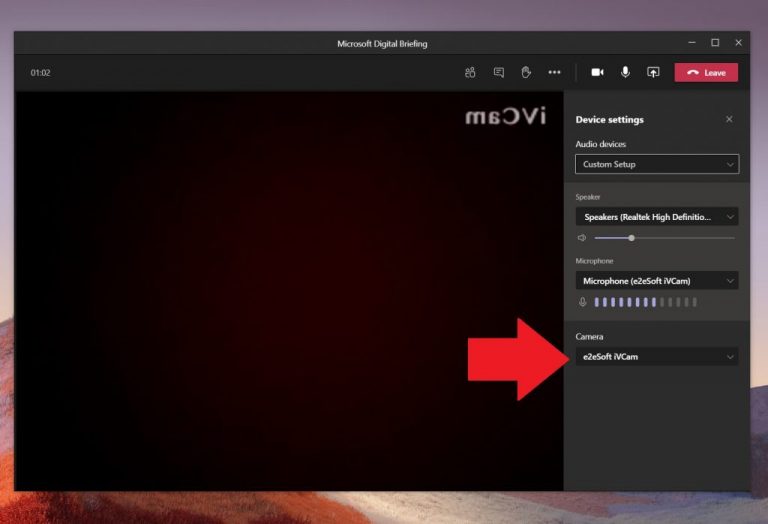Open the Speakers Realtek High Definition dropdown
Screen dimensions: 768x524
point(657,217)
